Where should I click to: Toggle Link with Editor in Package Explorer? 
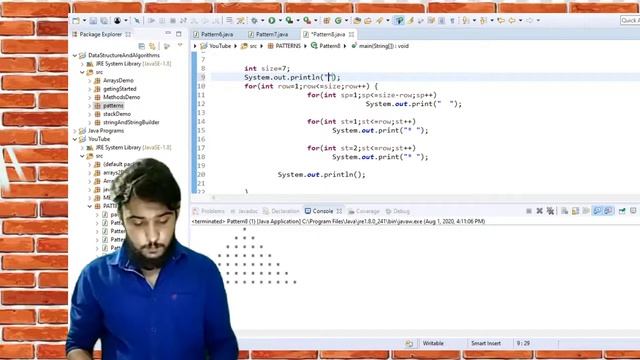click(x=152, y=46)
